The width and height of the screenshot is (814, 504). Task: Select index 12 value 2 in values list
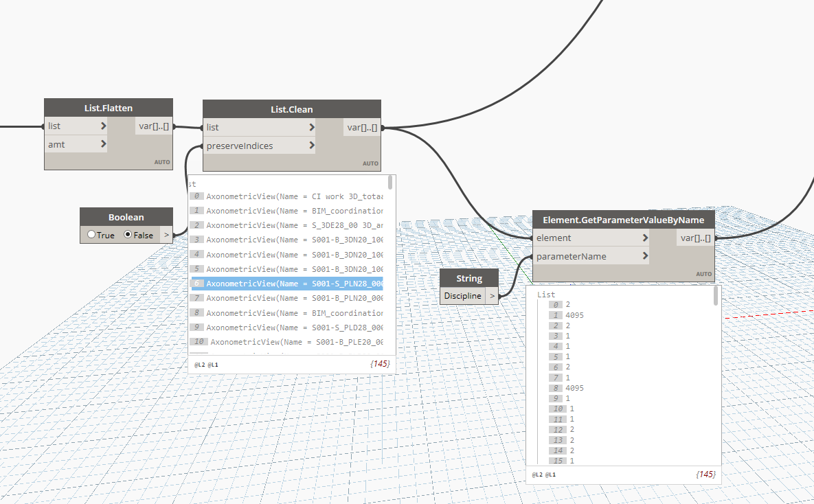pyautogui.click(x=562, y=429)
